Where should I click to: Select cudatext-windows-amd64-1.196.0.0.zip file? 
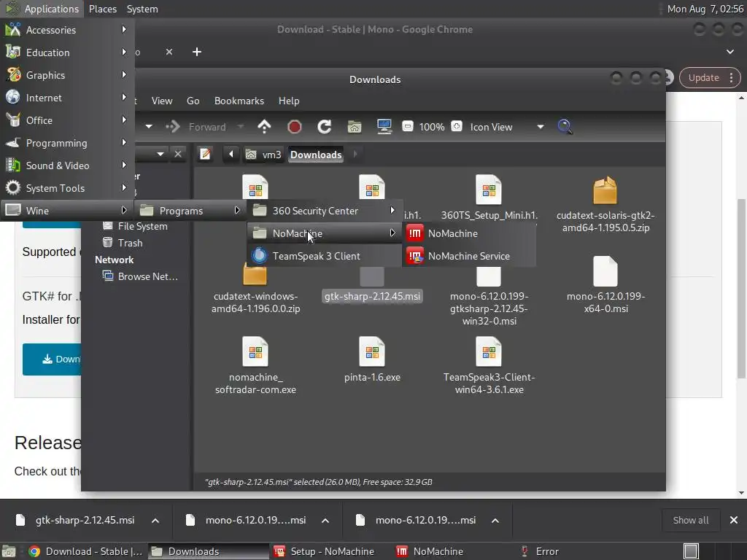[x=255, y=289]
